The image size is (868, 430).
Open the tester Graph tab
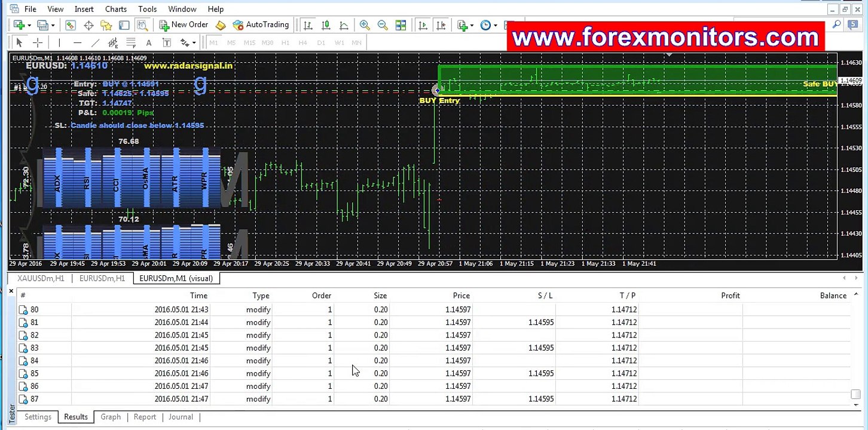pyautogui.click(x=111, y=417)
